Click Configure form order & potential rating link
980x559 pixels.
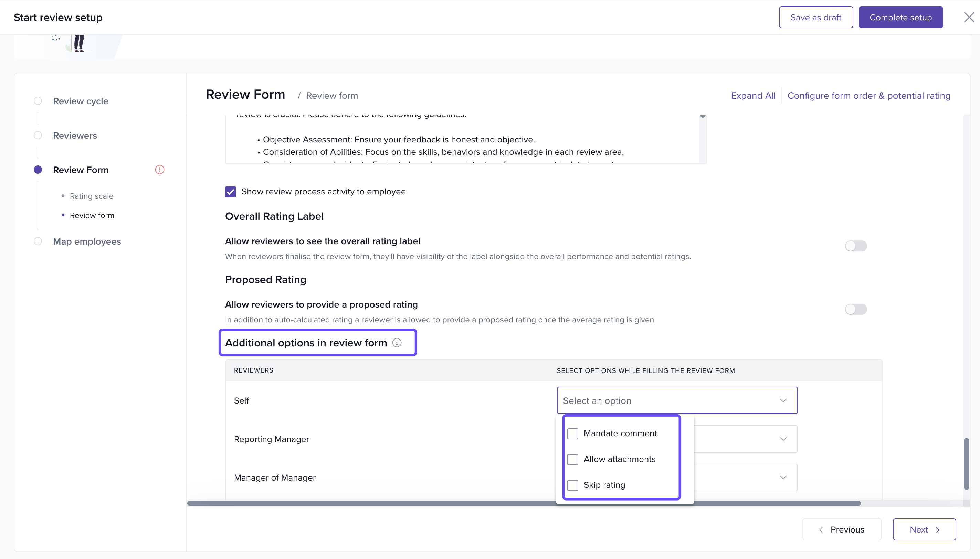point(868,96)
